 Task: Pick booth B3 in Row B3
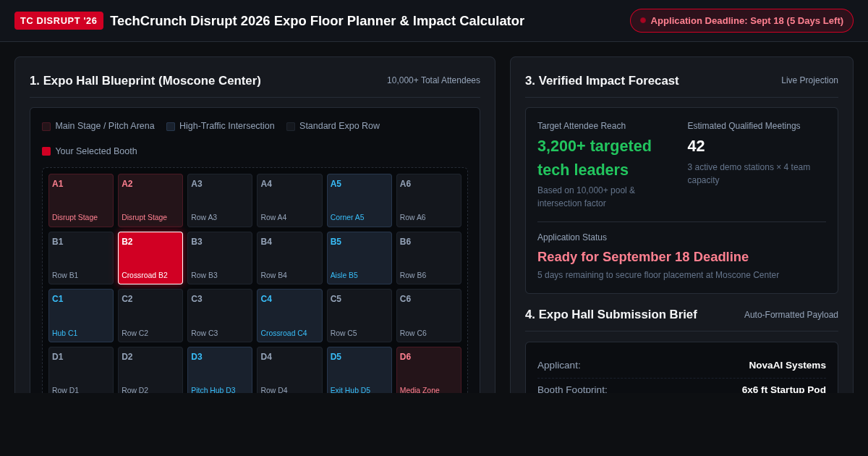pos(220,258)
